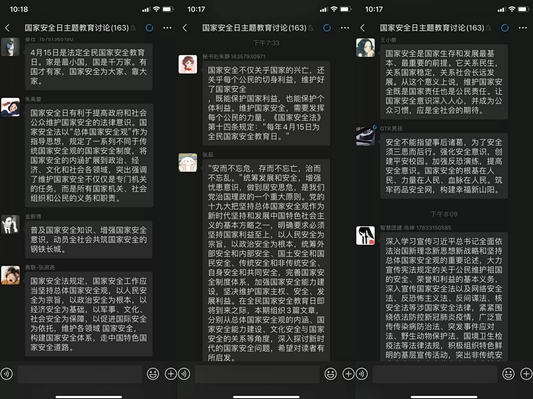The width and height of the screenshot is (533, 399).
Task: Tap back arrow in the middle 10:17 screen
Action: click(185, 28)
